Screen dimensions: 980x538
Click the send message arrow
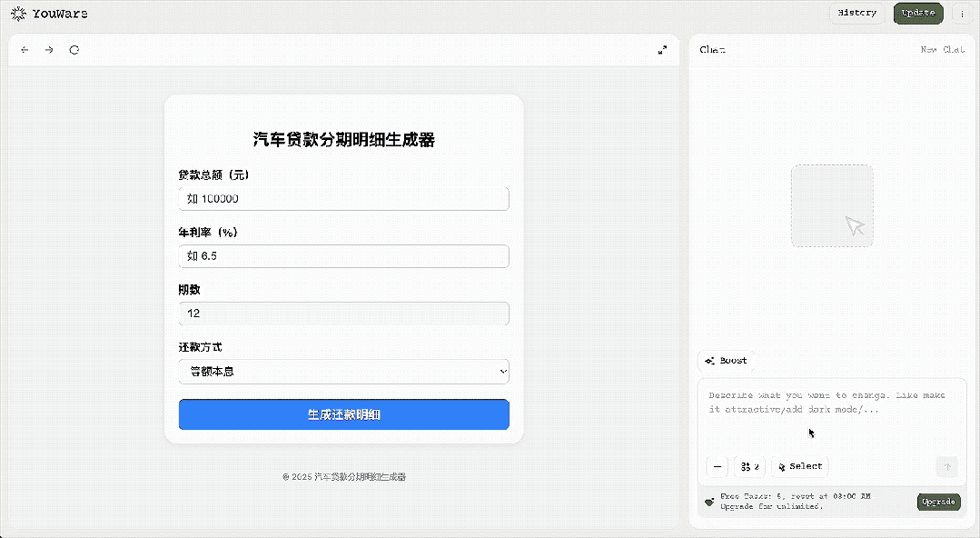tap(946, 466)
